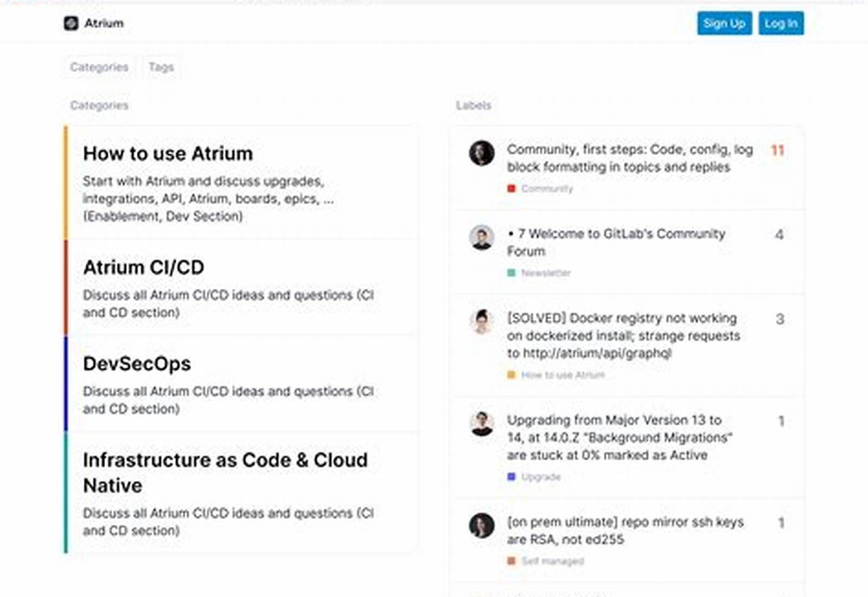Viewport: 868px width, 597px height.
Task: Click the Labels column heading
Action: pos(474,105)
